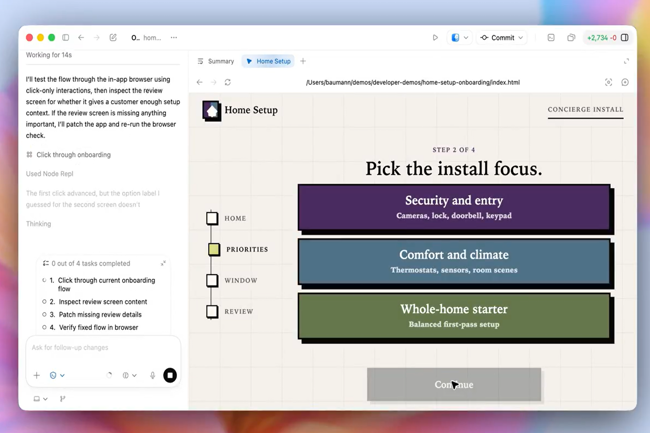The image size is (650, 433).
Task: Select the Home step checkbox
Action: coord(212,218)
